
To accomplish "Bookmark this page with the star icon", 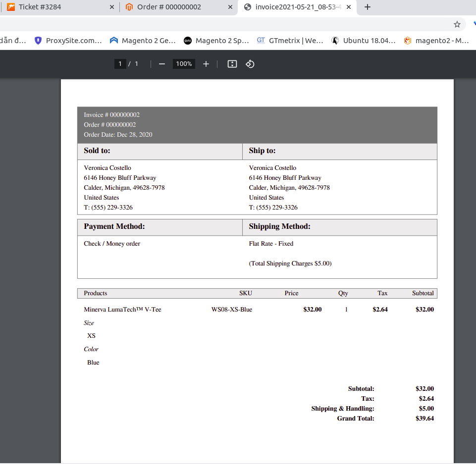I will (457, 24).
